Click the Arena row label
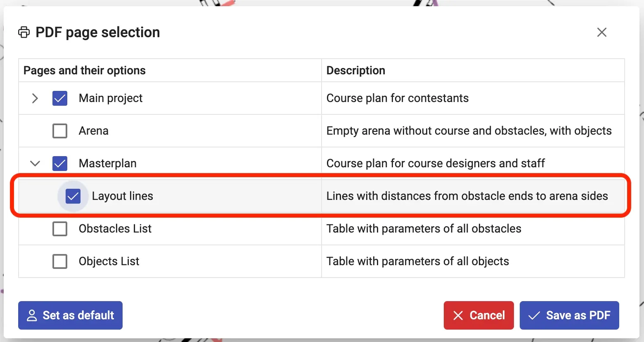The height and width of the screenshot is (342, 644). (94, 131)
